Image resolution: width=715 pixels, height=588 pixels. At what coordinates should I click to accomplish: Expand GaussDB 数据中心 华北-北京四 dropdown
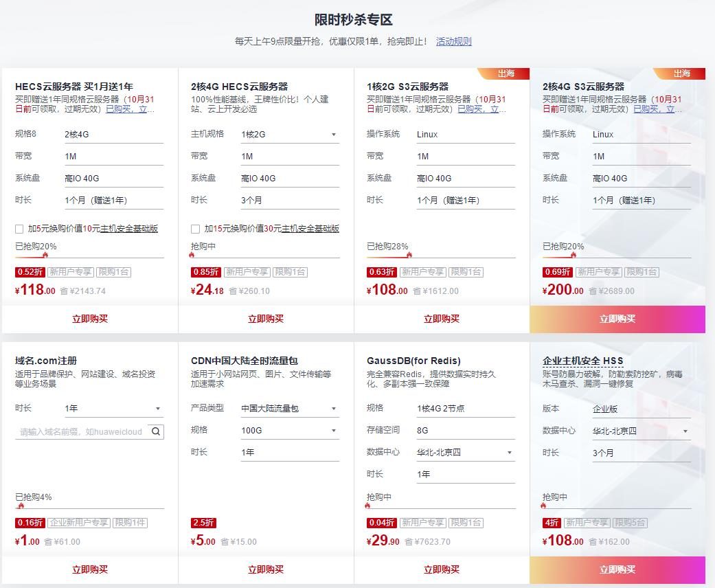466,453
